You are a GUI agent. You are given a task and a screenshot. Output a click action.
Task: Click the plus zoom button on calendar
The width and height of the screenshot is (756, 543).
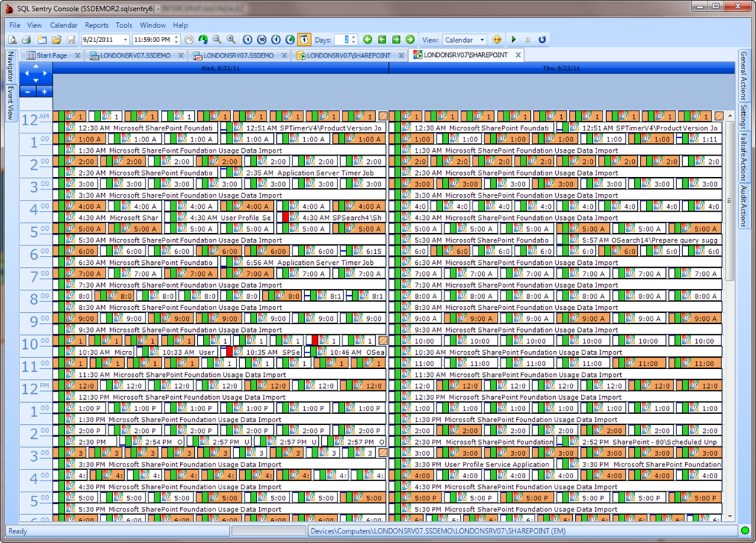pos(44,91)
